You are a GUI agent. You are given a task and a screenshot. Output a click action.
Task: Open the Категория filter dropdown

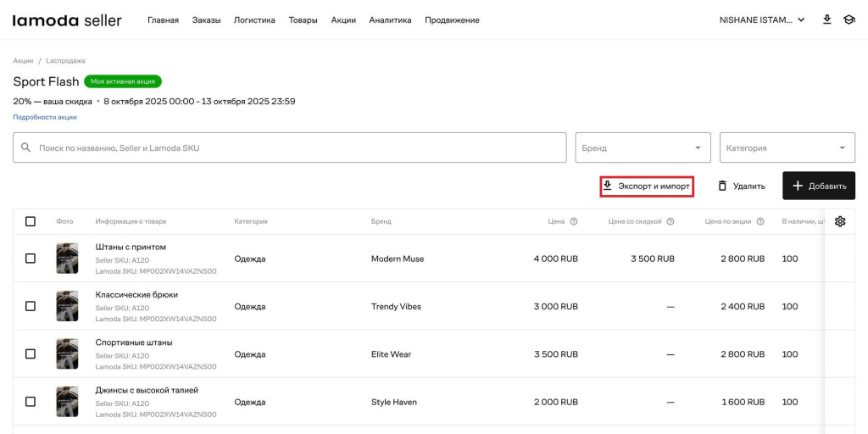point(787,147)
